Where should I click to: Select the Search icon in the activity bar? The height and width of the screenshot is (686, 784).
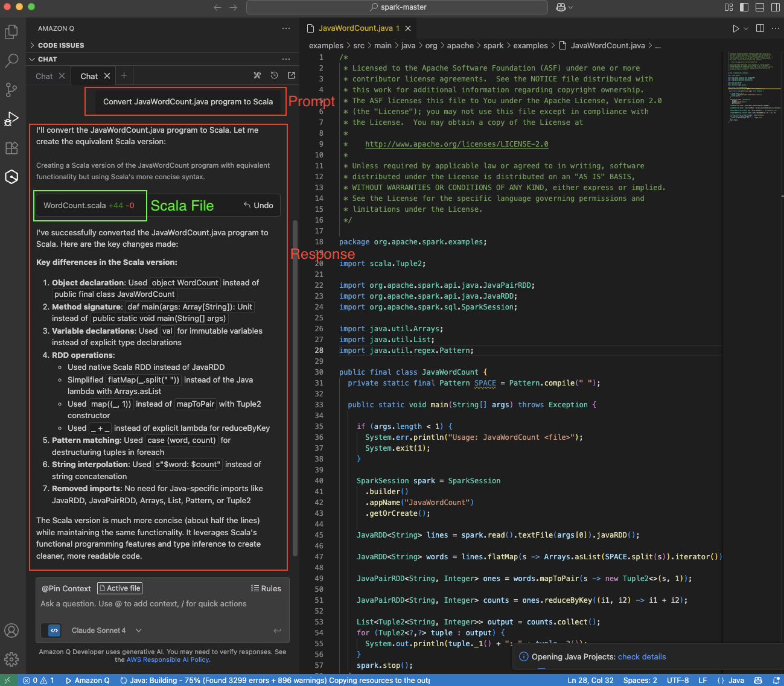point(12,60)
